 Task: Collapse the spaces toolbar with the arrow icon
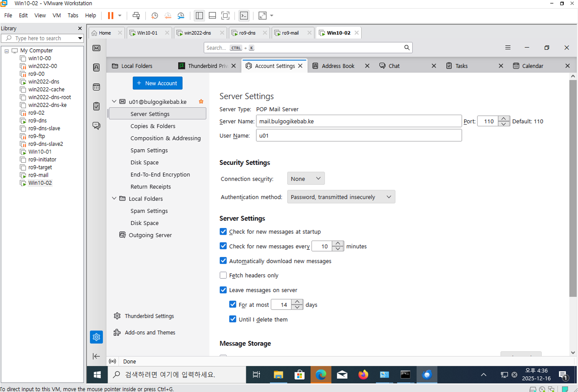96,356
